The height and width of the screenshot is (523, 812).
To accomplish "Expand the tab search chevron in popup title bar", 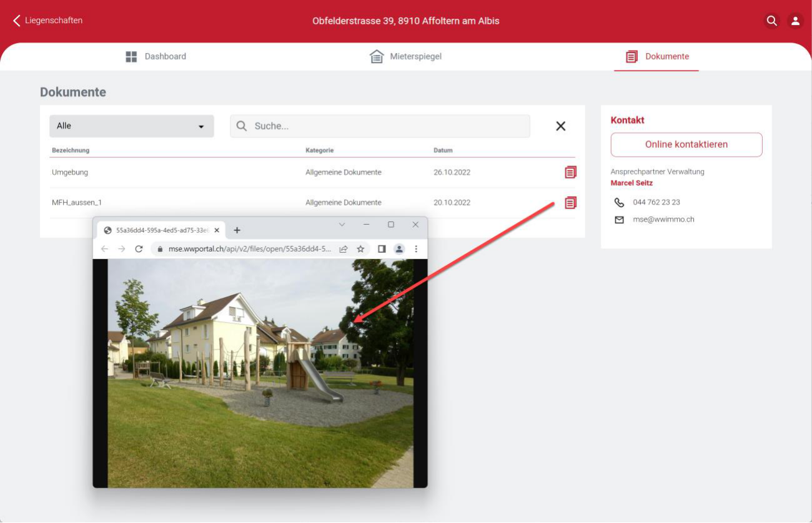I will [342, 225].
